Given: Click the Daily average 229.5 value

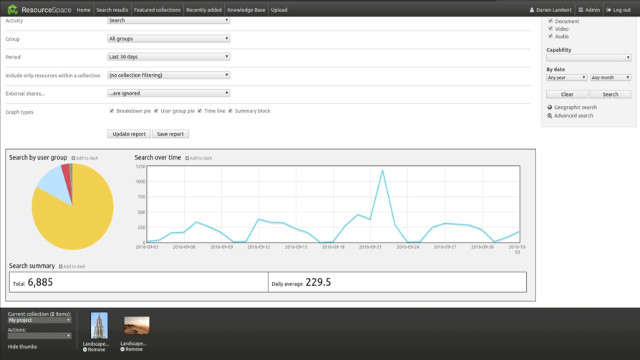Looking at the screenshot, I should click(318, 282).
